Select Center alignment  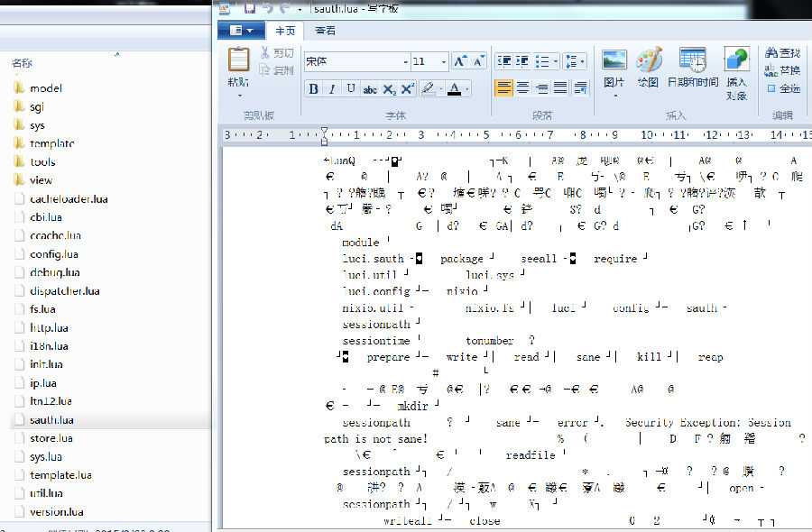[x=523, y=87]
